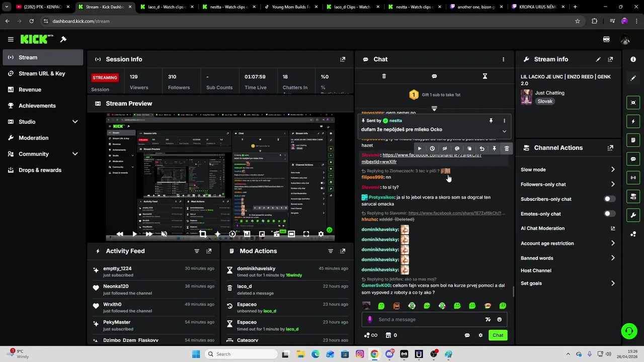This screenshot has height=362, width=644.
Task: Open the emoji picker in message box
Action: tap(499, 319)
